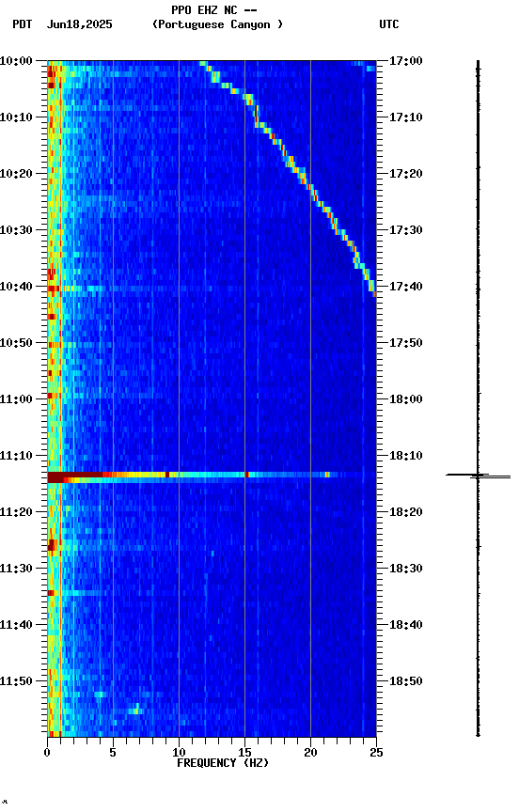Click the date "Jun18,2025"
The width and height of the screenshot is (519, 812).
[79, 24]
